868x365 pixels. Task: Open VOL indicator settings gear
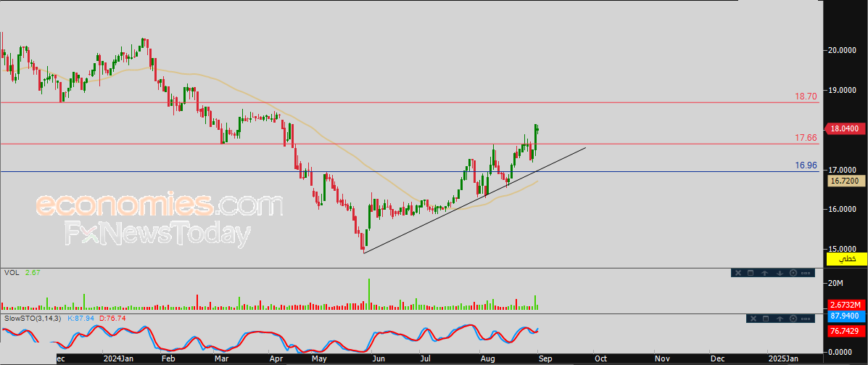click(x=793, y=273)
